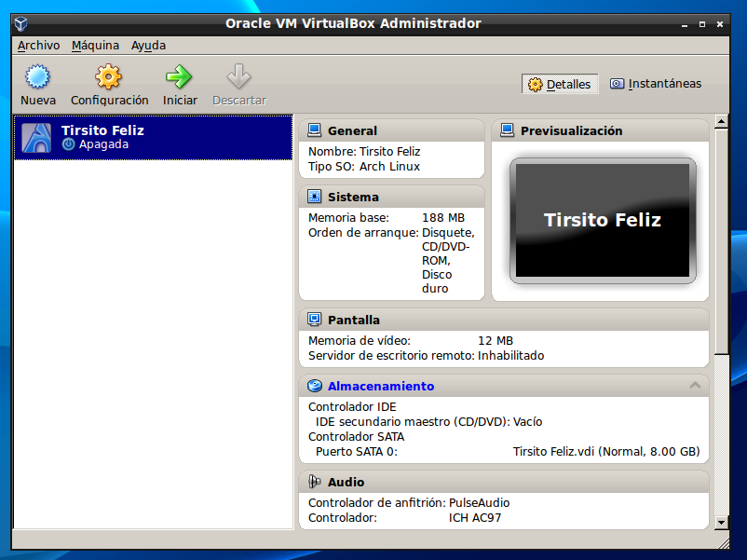The height and width of the screenshot is (560, 747).
Task: Click the Pantalla panel icon
Action: (x=312, y=320)
